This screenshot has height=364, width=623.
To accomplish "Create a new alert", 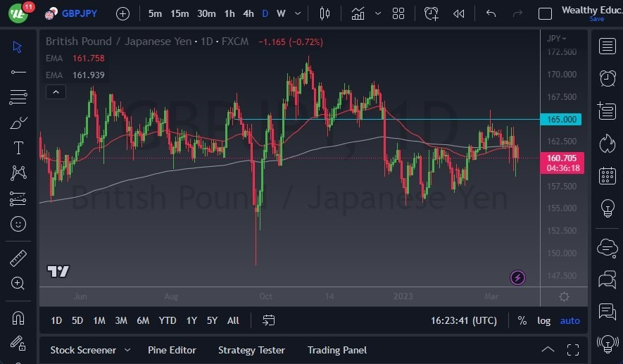I will [431, 14].
